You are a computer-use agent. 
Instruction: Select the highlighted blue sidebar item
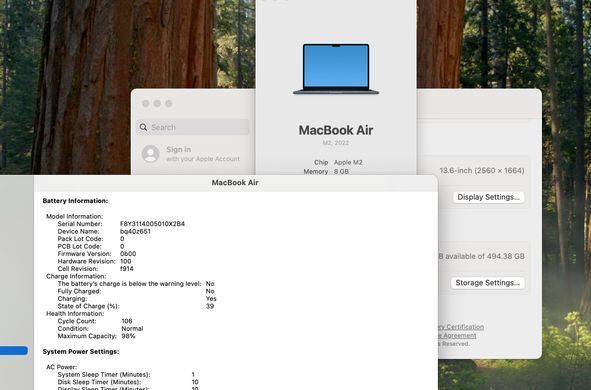pos(14,350)
